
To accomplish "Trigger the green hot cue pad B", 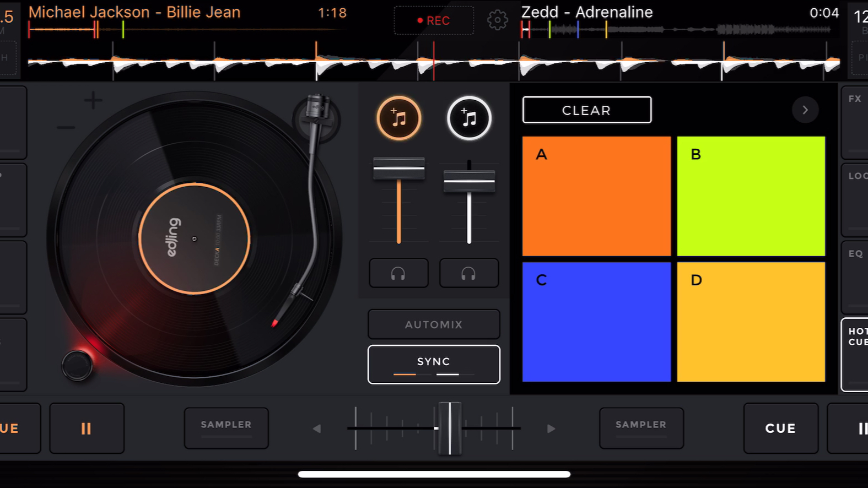I will [x=751, y=196].
